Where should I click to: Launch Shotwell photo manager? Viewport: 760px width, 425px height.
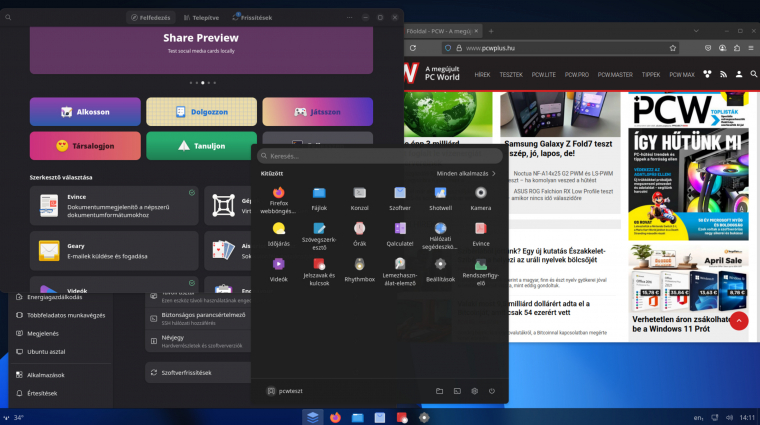point(440,199)
